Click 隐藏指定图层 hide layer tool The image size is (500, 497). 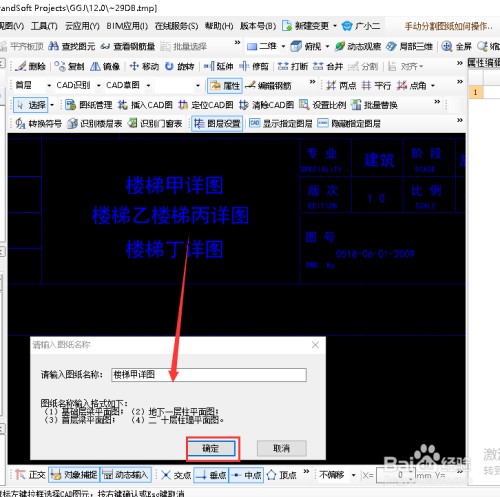tap(349, 124)
